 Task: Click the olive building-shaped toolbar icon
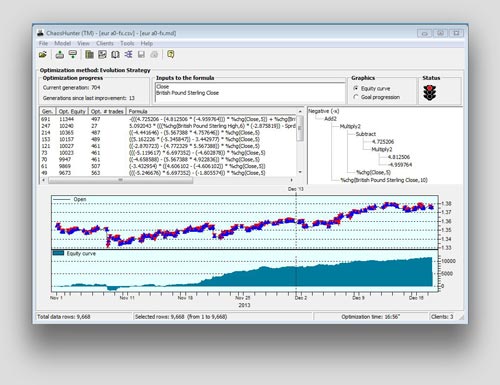coord(89,54)
